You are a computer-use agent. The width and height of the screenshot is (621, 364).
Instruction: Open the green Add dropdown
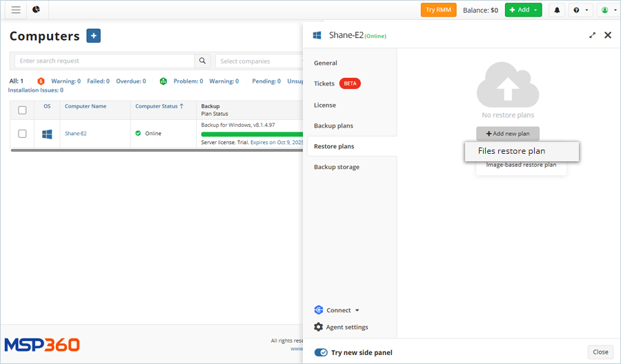point(523,10)
